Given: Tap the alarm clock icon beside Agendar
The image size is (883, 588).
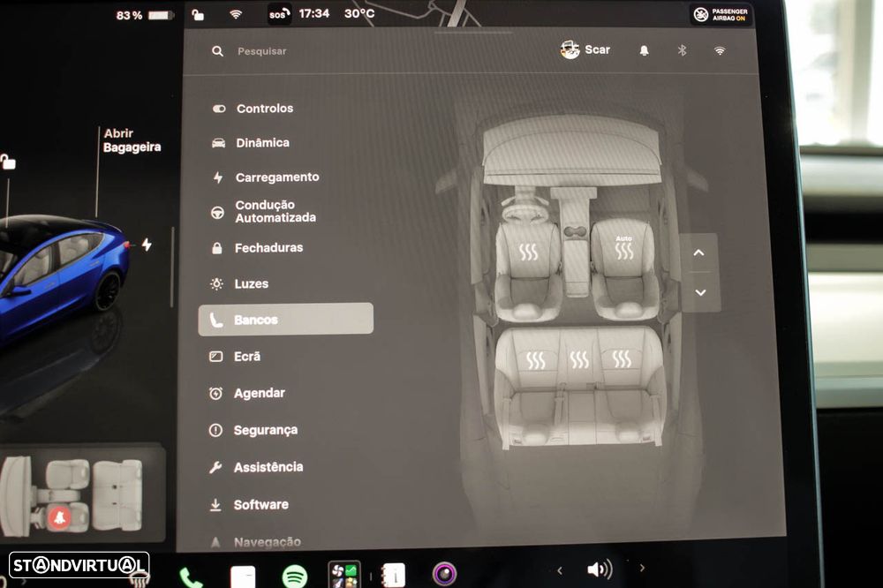Looking at the screenshot, I should coord(215,393).
